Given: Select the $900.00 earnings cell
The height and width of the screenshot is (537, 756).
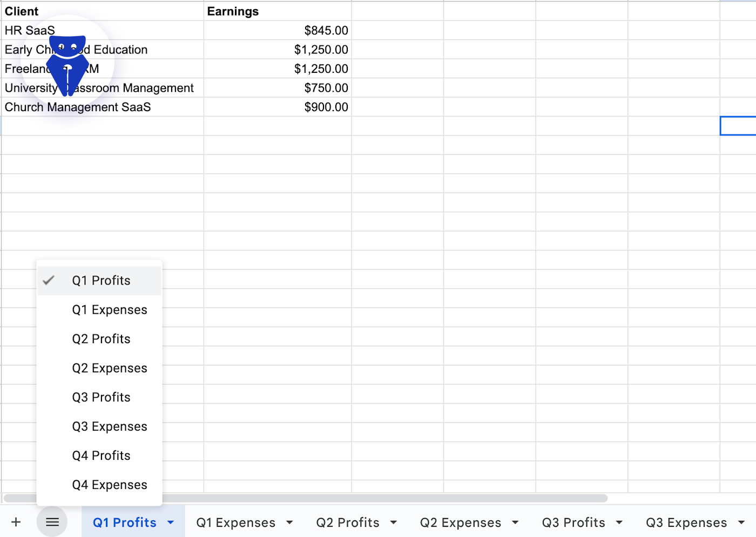Looking at the screenshot, I should click(x=278, y=107).
